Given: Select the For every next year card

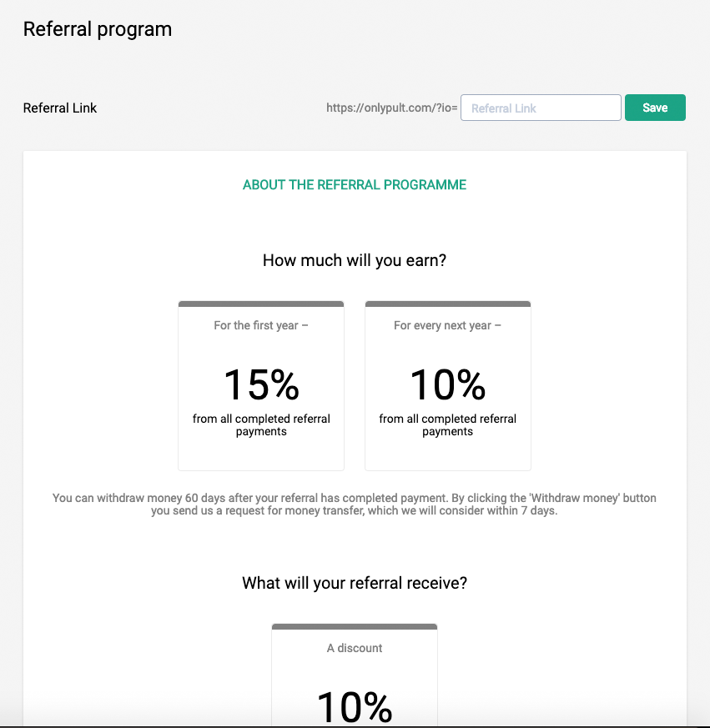Looking at the screenshot, I should click(448, 386).
